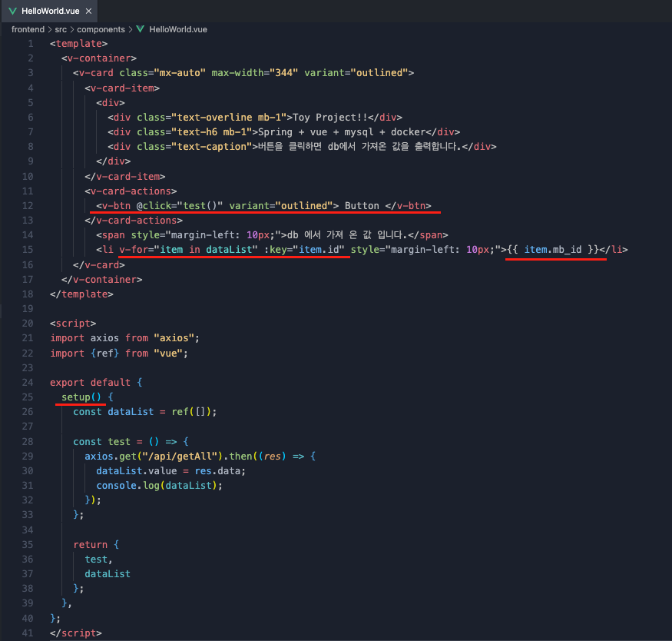Click the Vue icon in the tab
Screen dimensions: 672x641
coord(13,12)
